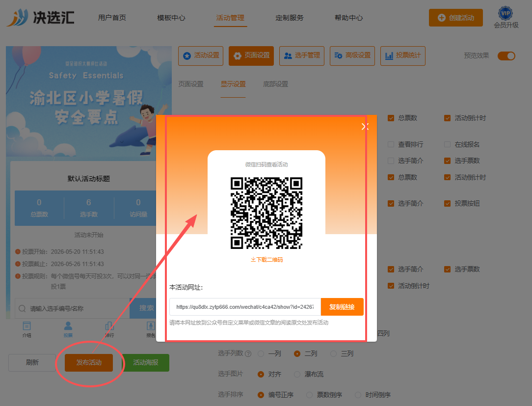Select 一列 for 选手列数
The height and width of the screenshot is (406, 532).
tap(261, 354)
